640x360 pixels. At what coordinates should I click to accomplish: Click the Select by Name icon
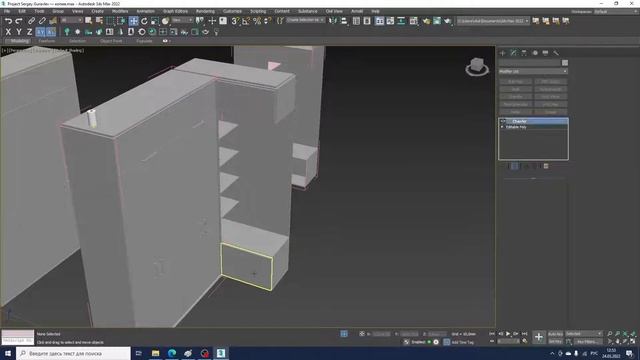[99, 21]
